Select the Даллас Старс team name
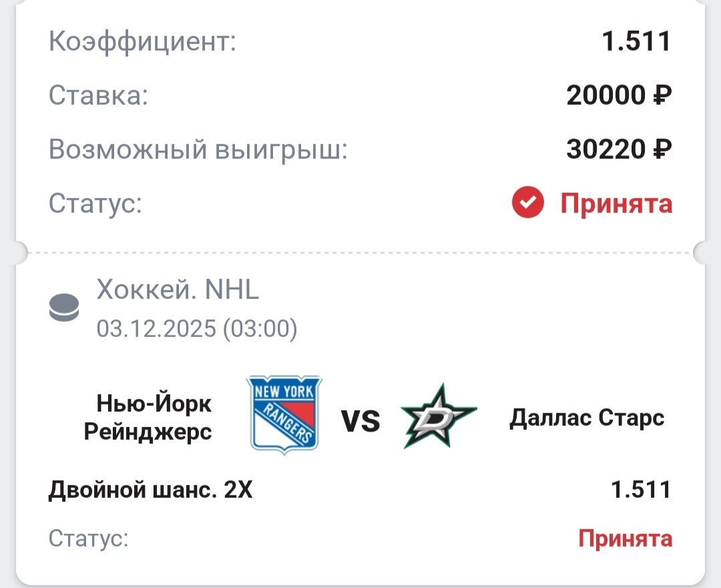The width and height of the screenshot is (721, 588). pos(587,418)
